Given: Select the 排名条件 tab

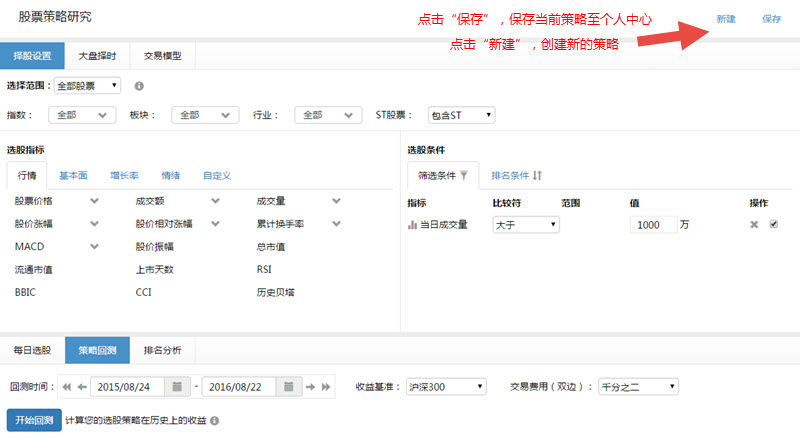Looking at the screenshot, I should point(516,175).
